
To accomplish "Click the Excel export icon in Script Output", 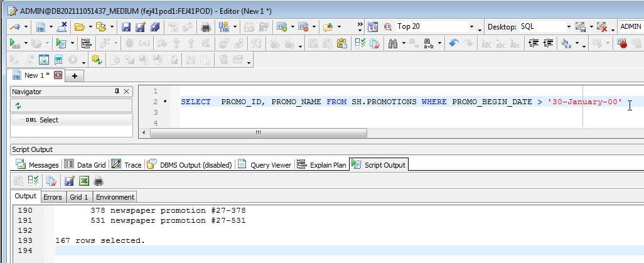I will 83,181.
